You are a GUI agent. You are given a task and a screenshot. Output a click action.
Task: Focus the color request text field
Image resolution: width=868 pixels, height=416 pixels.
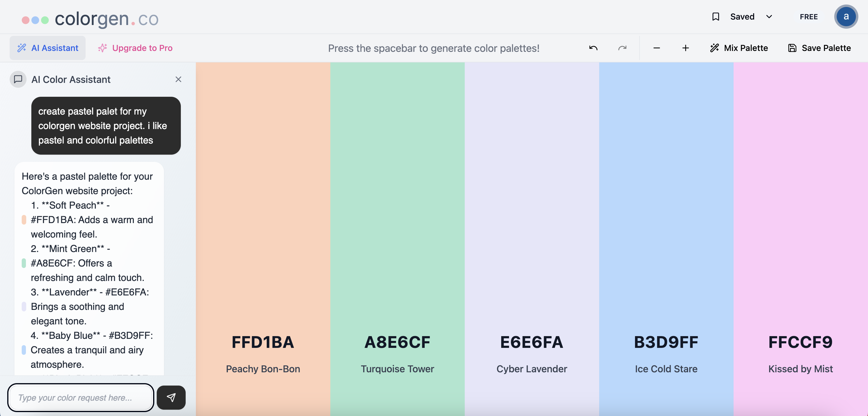pos(81,397)
